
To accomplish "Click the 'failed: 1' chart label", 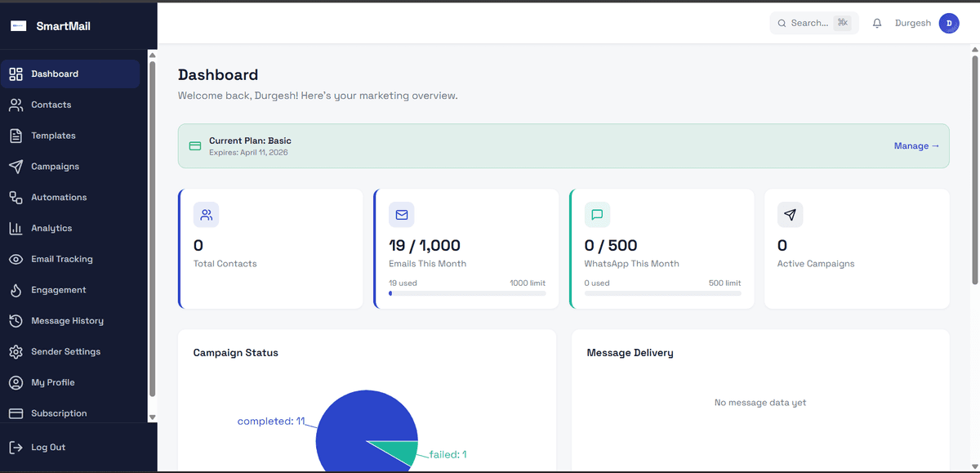I will pyautogui.click(x=448, y=455).
